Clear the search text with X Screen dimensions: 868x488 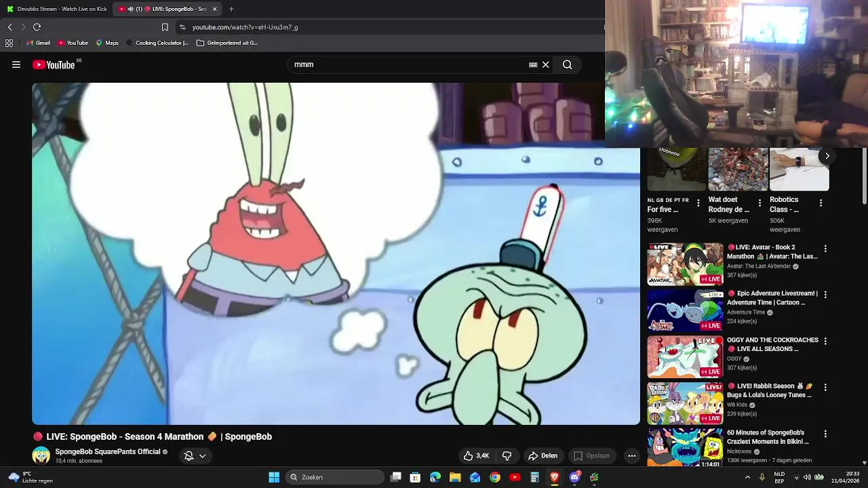545,65
